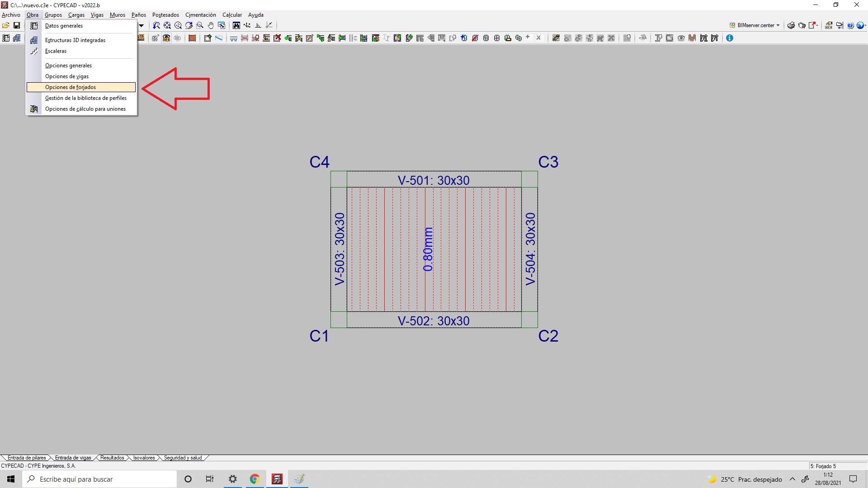Click the Windows taskbar search box

pyautogui.click(x=99, y=479)
